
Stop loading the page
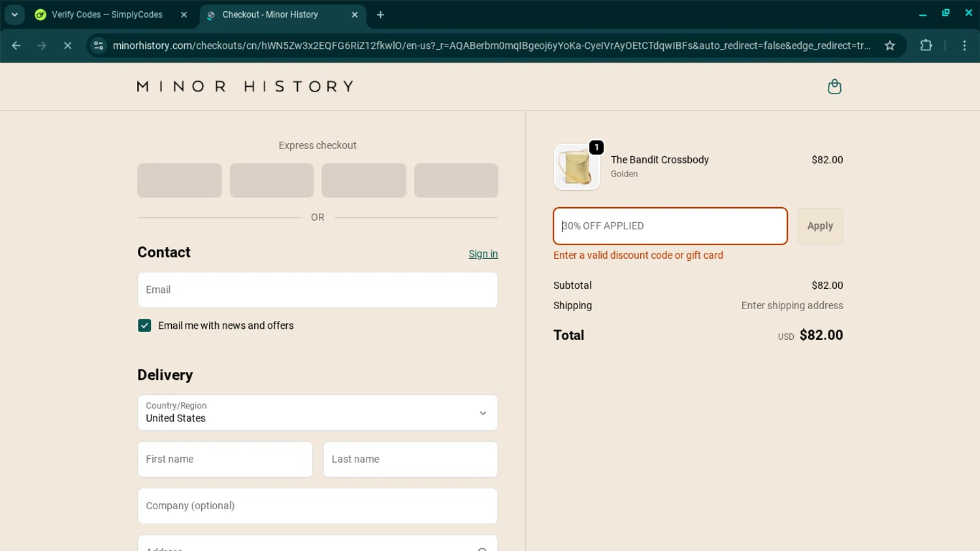[67, 46]
